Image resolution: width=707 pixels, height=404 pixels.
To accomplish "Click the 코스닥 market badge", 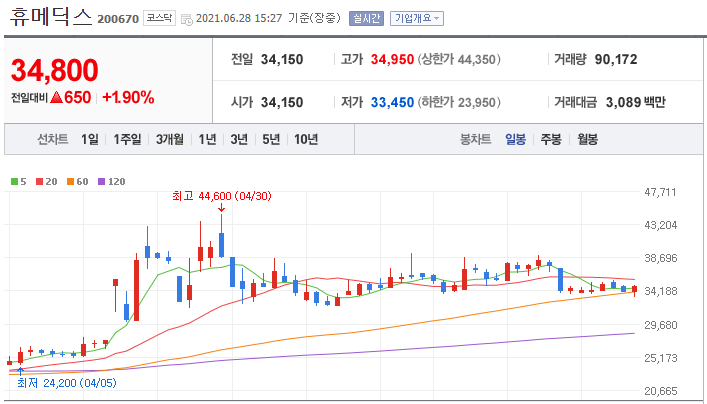I will tap(159, 18).
